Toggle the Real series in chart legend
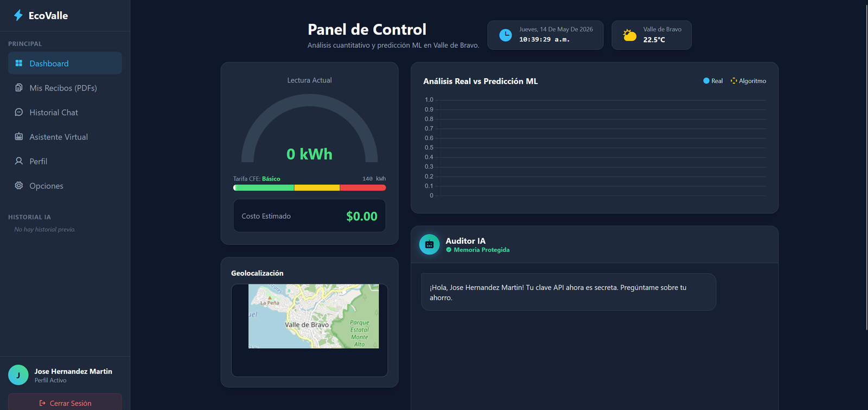868x410 pixels. pos(713,81)
